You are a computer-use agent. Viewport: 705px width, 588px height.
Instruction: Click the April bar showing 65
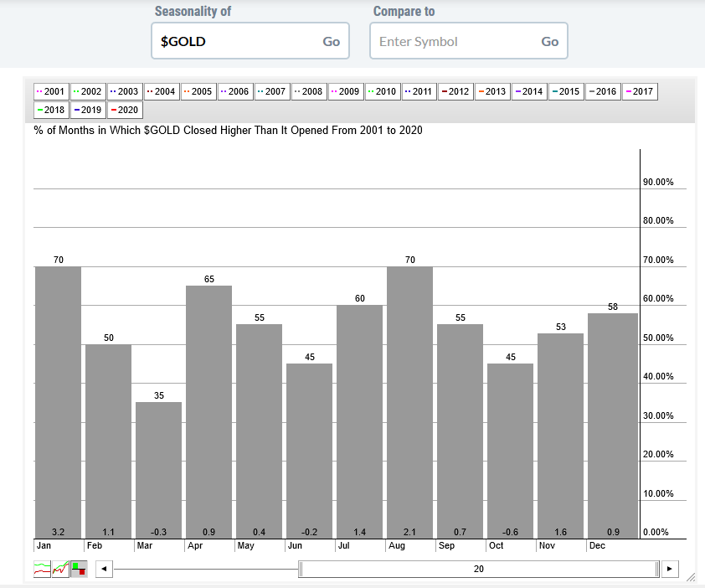pos(209,412)
